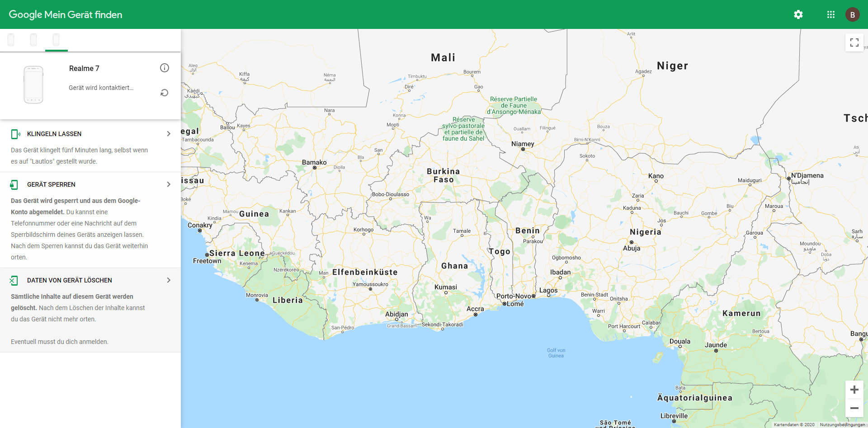Image resolution: width=868 pixels, height=428 pixels.
Task: Click the Lagos city label
Action: [548, 290]
